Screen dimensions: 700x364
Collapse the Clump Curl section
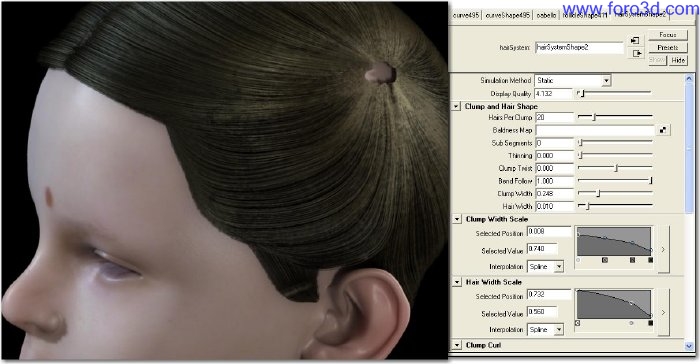457,345
